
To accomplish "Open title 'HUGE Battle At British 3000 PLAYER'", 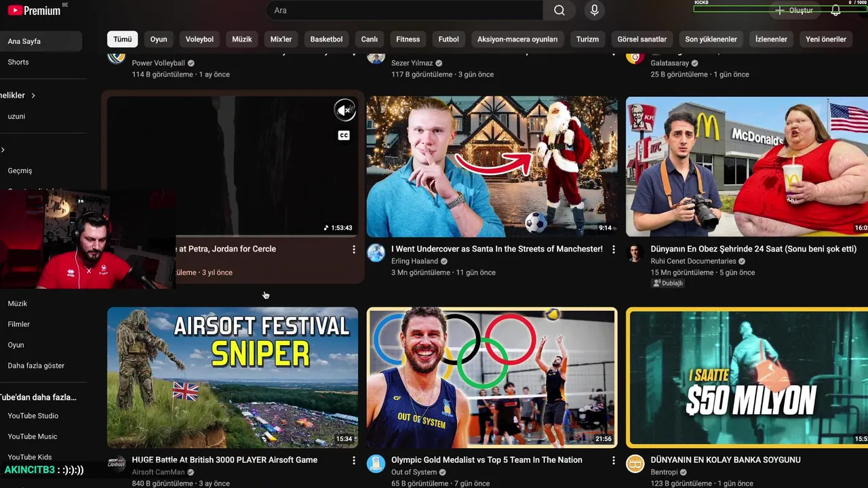I will [x=224, y=460].
